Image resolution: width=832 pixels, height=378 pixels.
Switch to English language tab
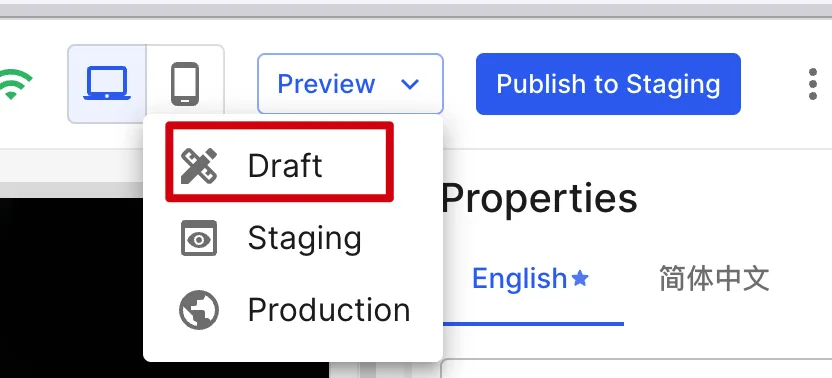[531, 279]
